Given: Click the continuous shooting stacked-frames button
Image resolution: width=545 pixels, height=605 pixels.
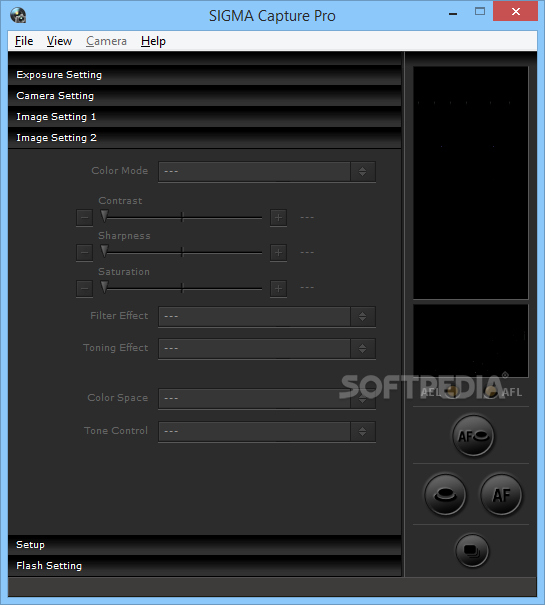Looking at the screenshot, I should click(x=472, y=551).
